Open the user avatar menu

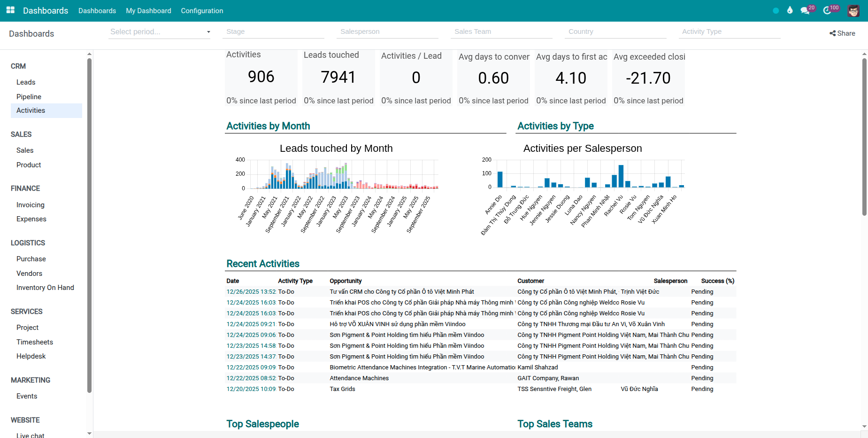tap(854, 10)
